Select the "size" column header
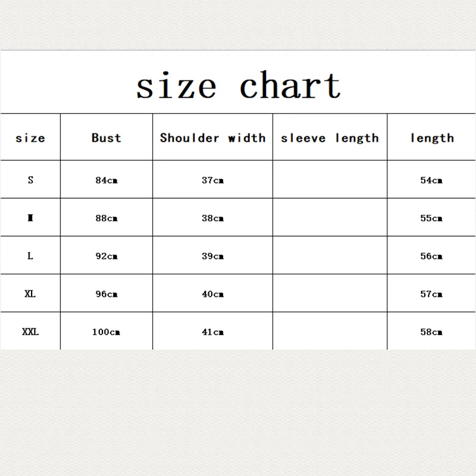Viewport: 476px width, 476px height. (x=30, y=138)
